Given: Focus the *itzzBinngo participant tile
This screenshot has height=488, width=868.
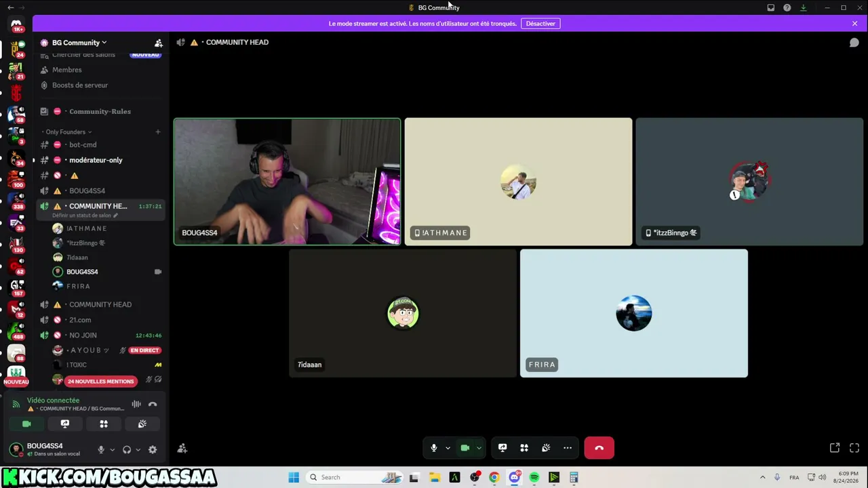Looking at the screenshot, I should (749, 182).
